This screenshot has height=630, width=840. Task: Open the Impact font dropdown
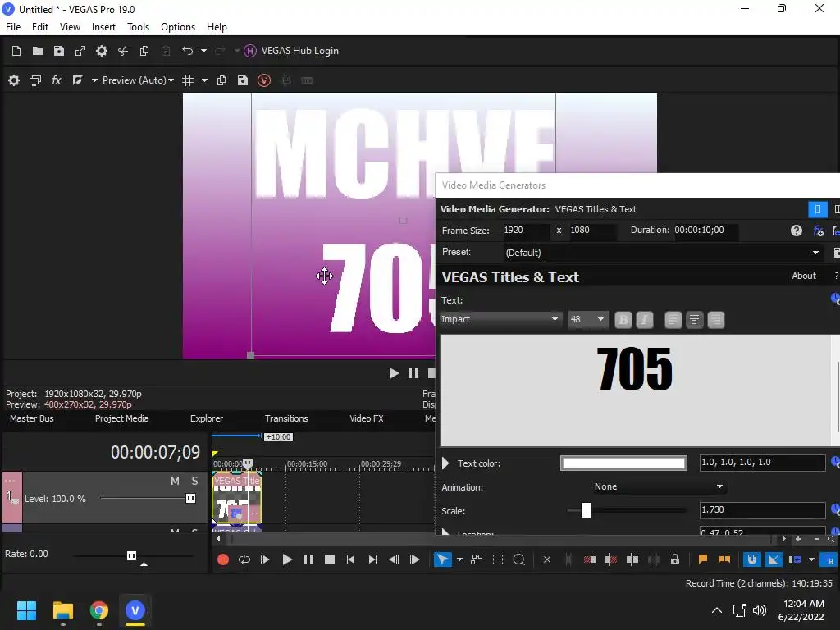click(x=501, y=319)
